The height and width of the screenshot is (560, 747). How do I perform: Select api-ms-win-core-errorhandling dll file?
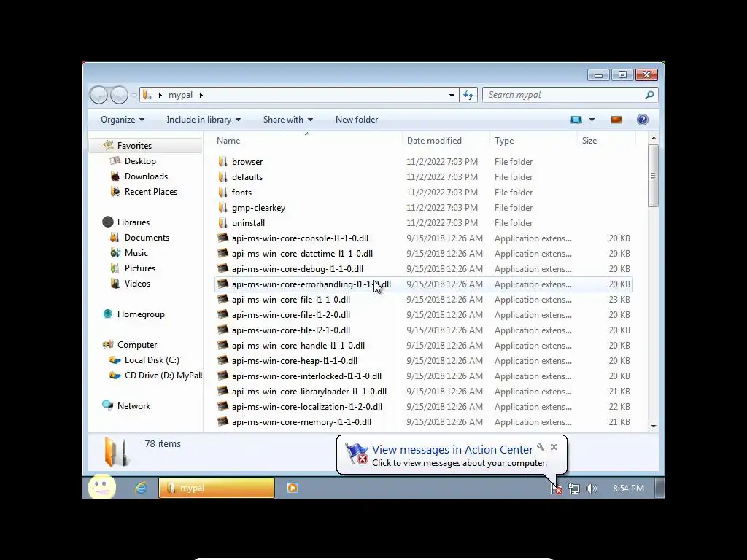coord(311,284)
